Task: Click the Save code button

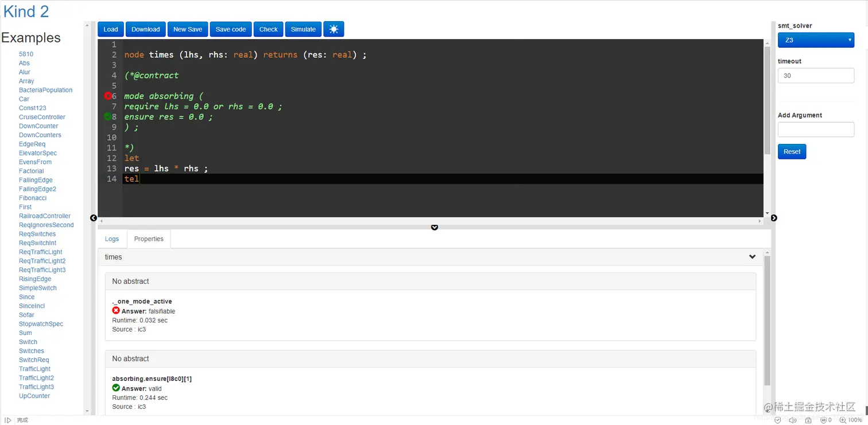Action: [231, 29]
